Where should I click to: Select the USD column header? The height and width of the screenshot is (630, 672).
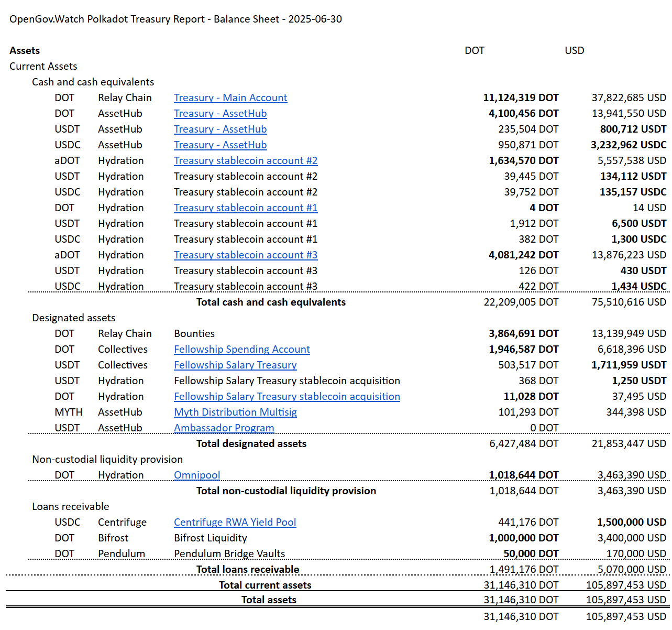tap(575, 50)
